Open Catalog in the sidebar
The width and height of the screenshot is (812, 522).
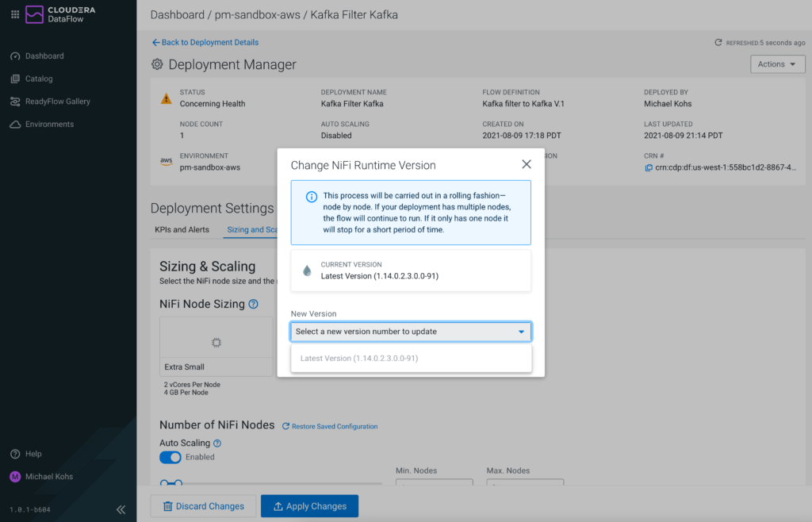click(x=39, y=79)
